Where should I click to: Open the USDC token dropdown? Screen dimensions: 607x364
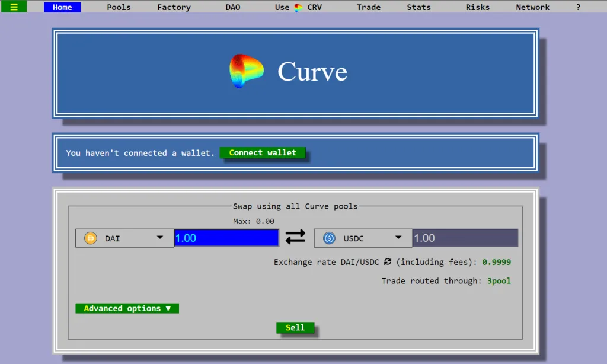coord(363,238)
